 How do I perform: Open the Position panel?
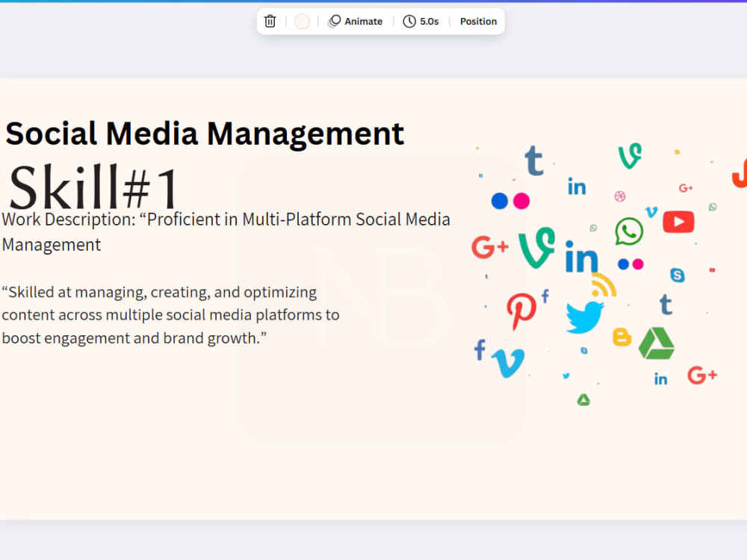pyautogui.click(x=478, y=22)
